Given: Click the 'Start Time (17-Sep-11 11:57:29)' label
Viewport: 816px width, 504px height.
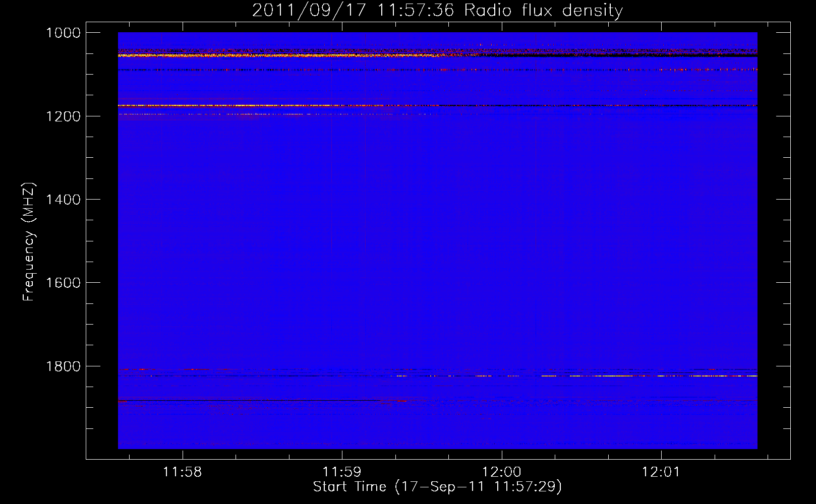Looking at the screenshot, I should (437, 487).
